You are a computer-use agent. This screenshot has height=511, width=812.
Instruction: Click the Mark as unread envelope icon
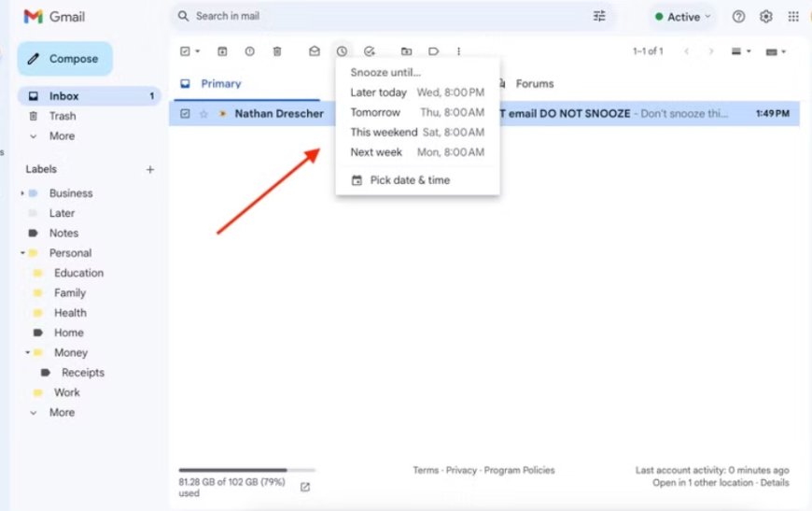click(x=315, y=51)
